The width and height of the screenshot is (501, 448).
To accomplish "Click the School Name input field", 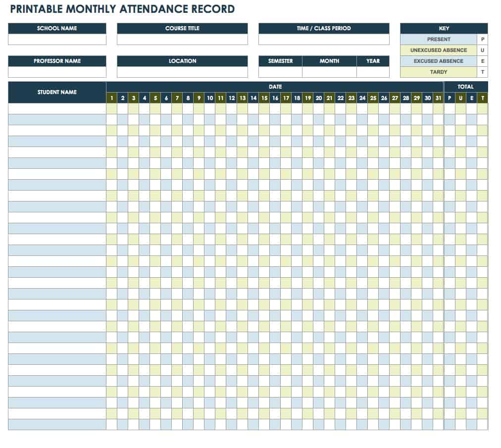I will (57, 39).
